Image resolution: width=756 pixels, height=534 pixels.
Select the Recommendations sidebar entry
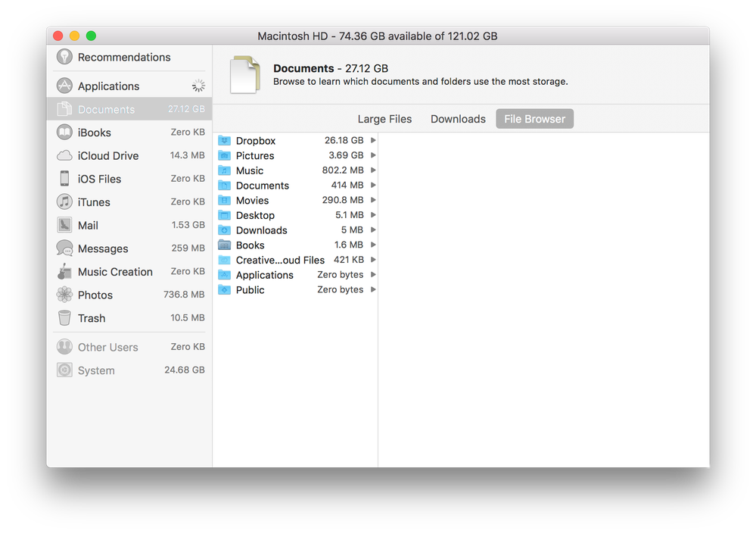point(123,57)
